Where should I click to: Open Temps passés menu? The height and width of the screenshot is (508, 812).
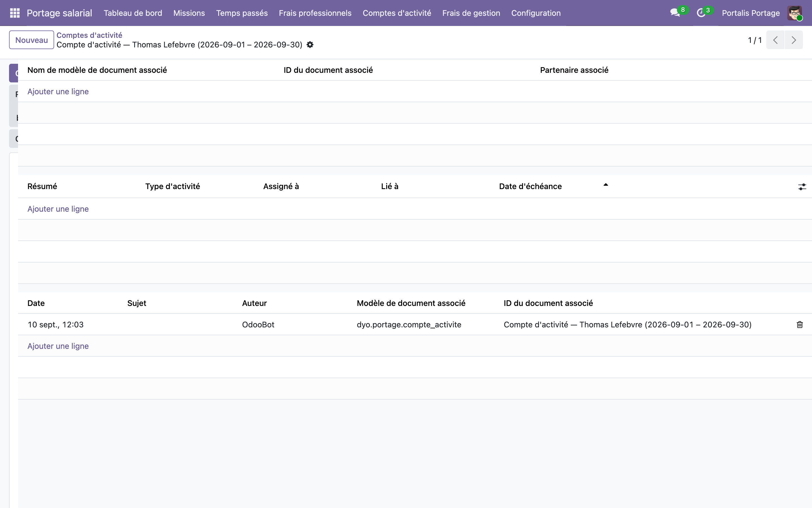[x=242, y=13]
